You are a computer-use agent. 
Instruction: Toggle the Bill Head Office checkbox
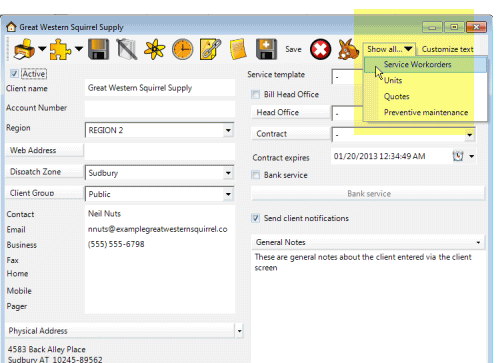point(256,94)
